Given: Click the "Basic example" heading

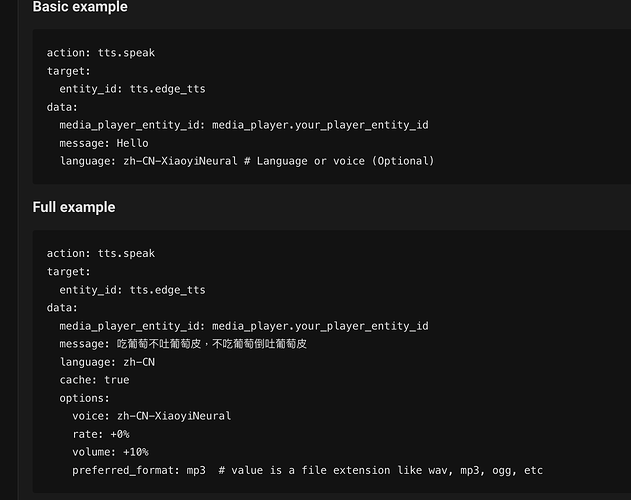Looking at the screenshot, I should tap(80, 7).
